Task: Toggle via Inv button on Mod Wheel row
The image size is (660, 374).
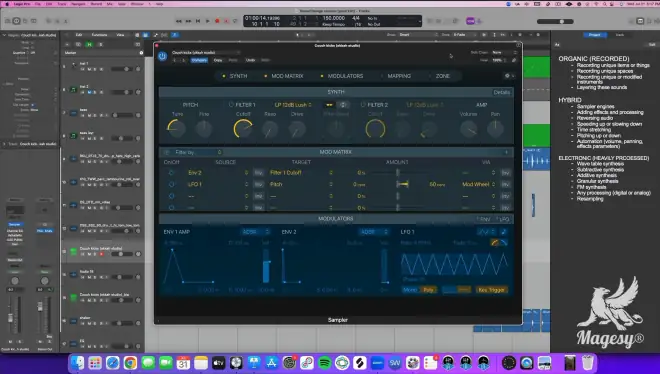Action: pyautogui.click(x=506, y=184)
